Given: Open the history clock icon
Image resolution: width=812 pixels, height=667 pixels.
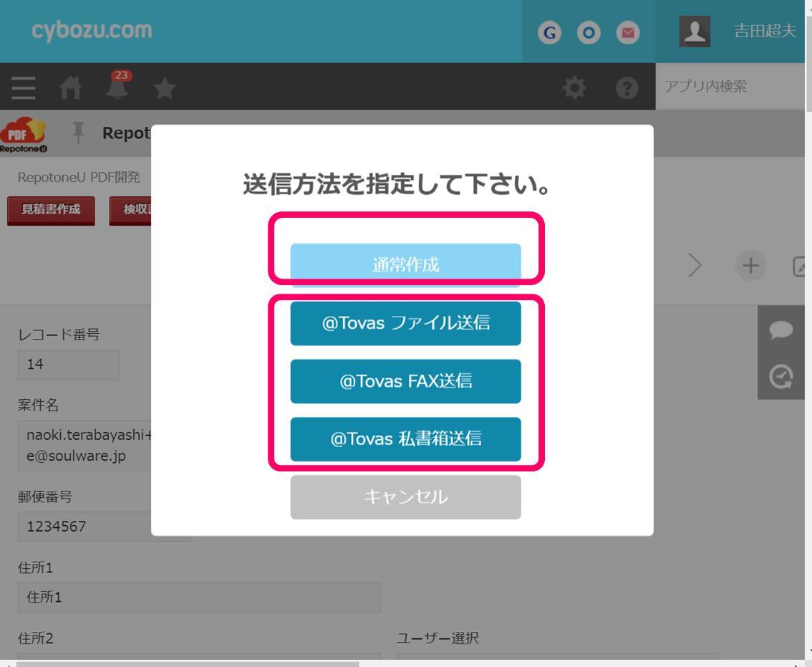Looking at the screenshot, I should point(780,376).
